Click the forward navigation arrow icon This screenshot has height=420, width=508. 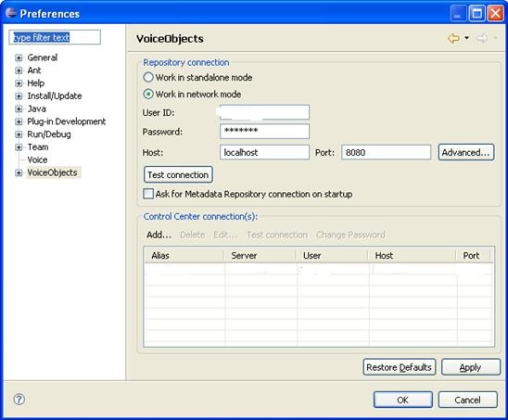(482, 38)
